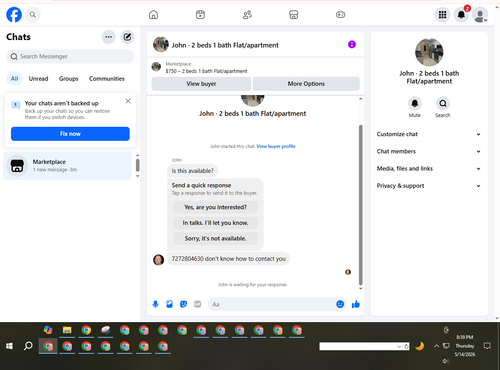Click the conversation scrollbar
The height and width of the screenshot is (370, 500).
point(360,204)
